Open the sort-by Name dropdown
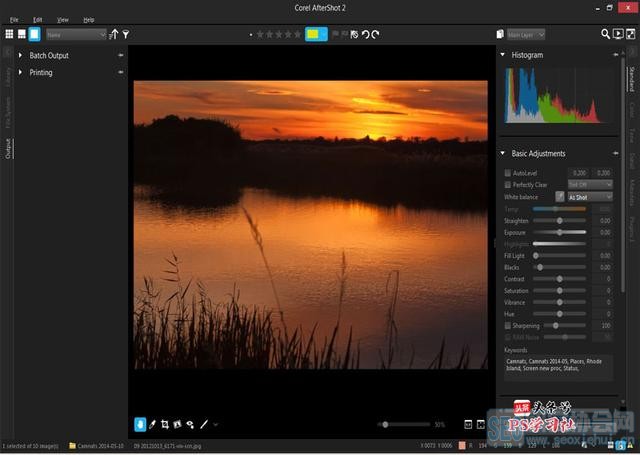Screen dimensions: 640x455 [x=76, y=35]
